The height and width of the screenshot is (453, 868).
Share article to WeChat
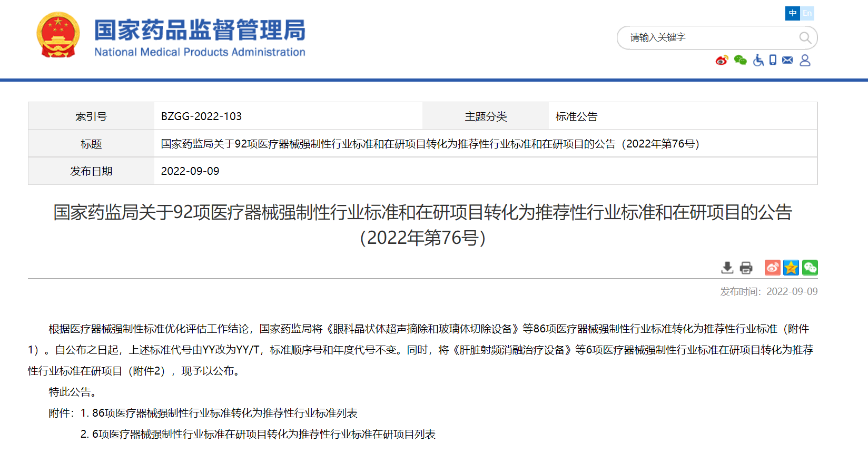click(810, 268)
